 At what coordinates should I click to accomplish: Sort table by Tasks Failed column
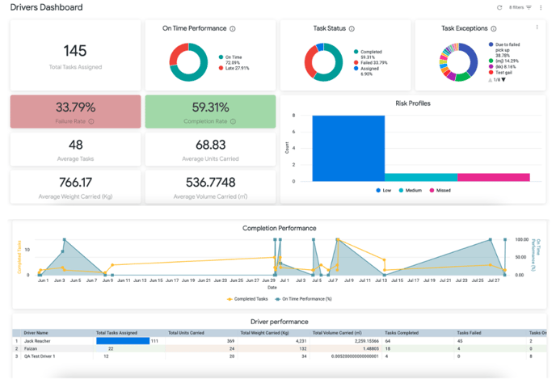point(469,333)
